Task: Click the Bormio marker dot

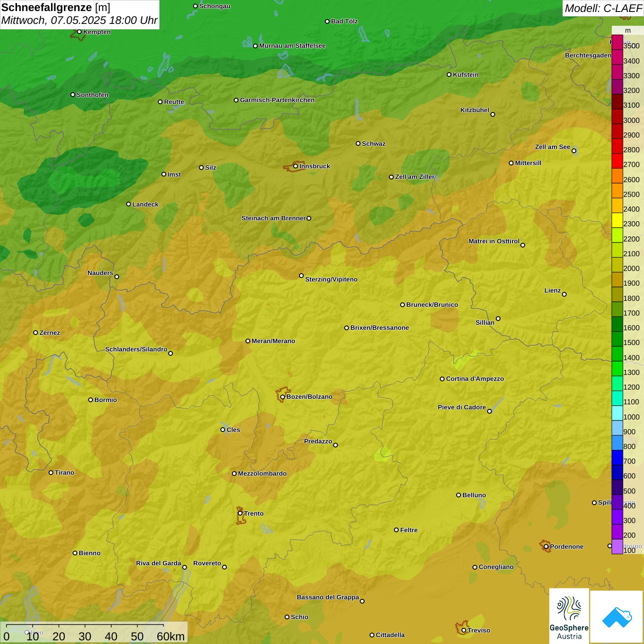Action: [x=91, y=400]
